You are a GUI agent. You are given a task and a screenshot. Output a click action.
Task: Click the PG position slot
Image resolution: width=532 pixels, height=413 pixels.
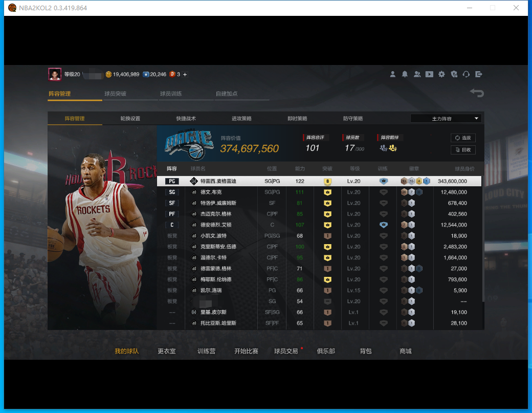click(172, 181)
